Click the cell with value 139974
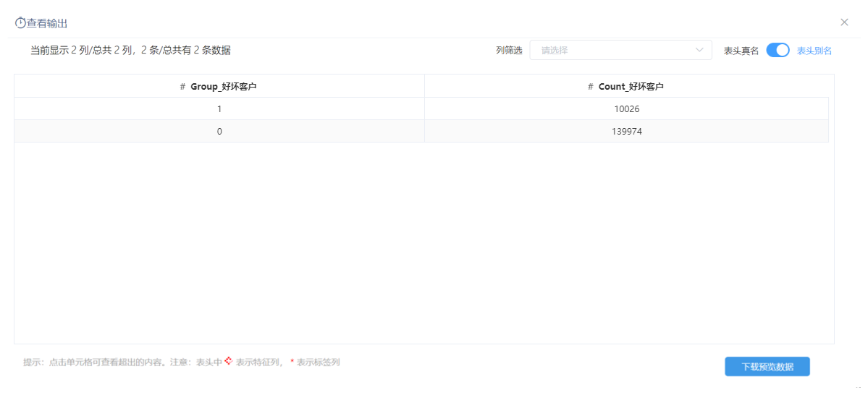The height and width of the screenshot is (395, 868). click(x=627, y=132)
